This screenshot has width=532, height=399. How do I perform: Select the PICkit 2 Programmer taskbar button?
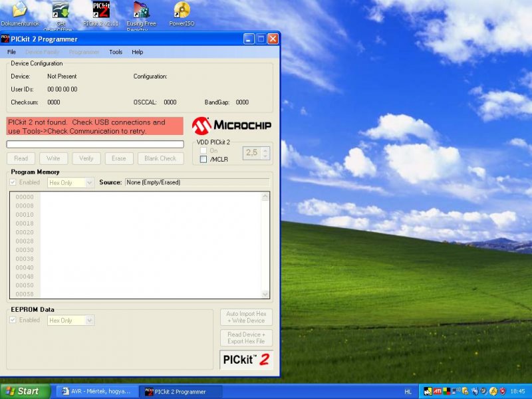[x=181, y=392]
